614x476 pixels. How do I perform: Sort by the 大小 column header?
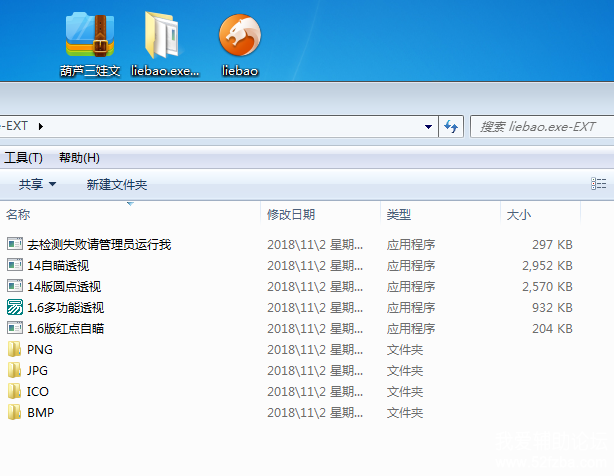518,215
